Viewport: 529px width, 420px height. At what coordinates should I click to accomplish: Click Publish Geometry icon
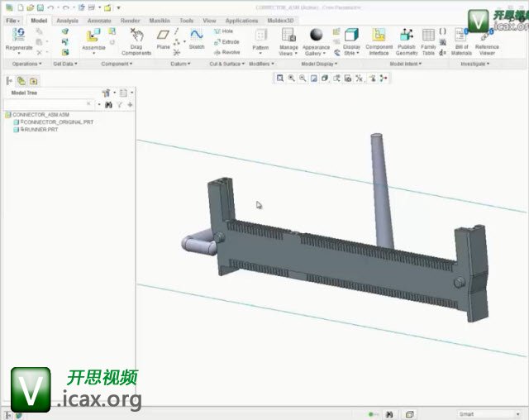[x=406, y=35]
